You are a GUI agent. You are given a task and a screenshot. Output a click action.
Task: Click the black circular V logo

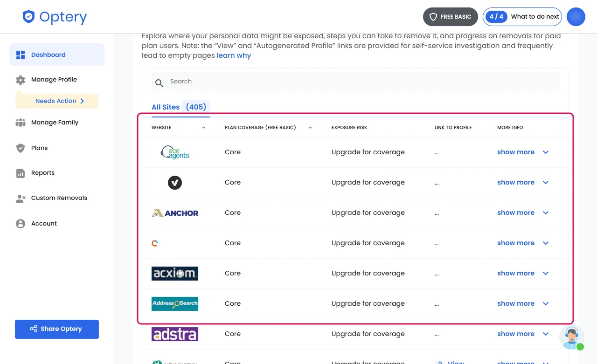(175, 183)
